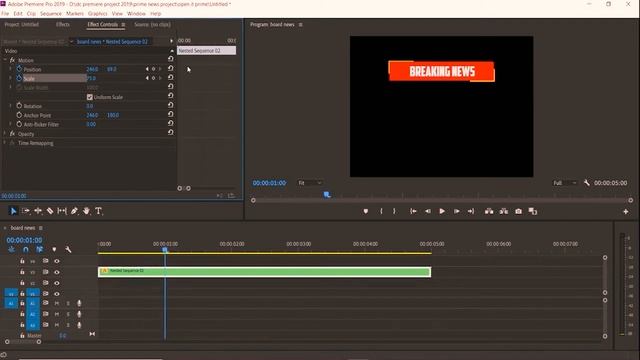
Task: Open the Fit zoom level dropdown
Action: pyautogui.click(x=310, y=183)
